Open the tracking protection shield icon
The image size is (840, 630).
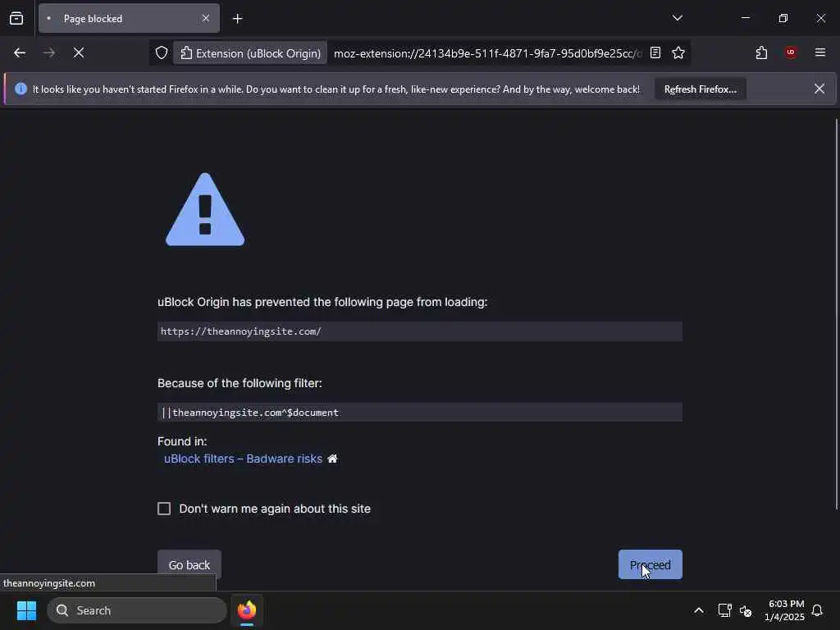pos(162,53)
